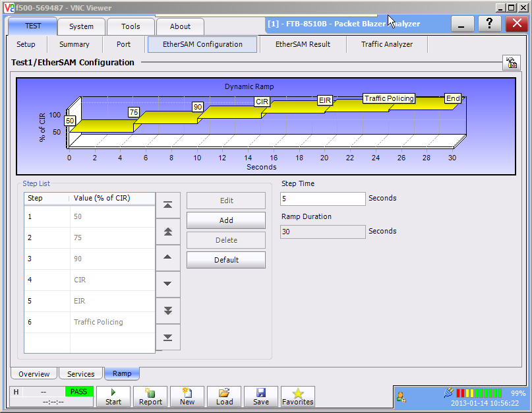Click the 99% battery percentage
This screenshot has width=532, height=413.
tap(518, 393)
